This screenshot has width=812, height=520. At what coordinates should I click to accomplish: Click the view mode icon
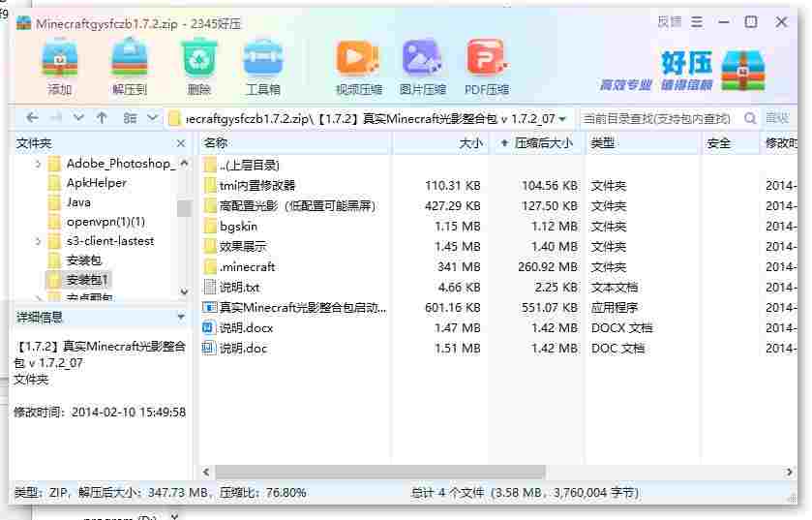130,118
